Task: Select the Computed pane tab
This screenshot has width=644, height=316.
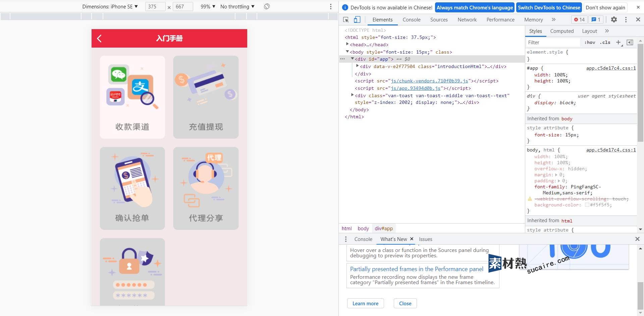Action: coord(562,31)
